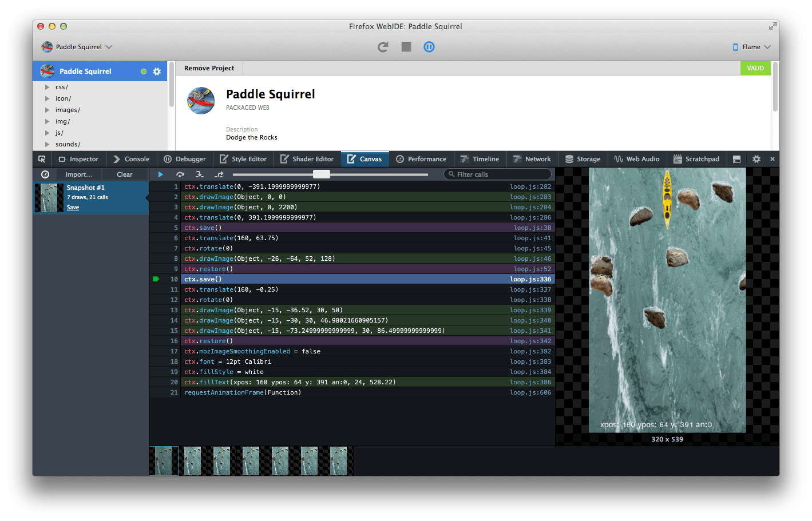Open project settings gear beside Paddle Squirrel
Viewport: 812px width, 521px height.
coord(157,71)
